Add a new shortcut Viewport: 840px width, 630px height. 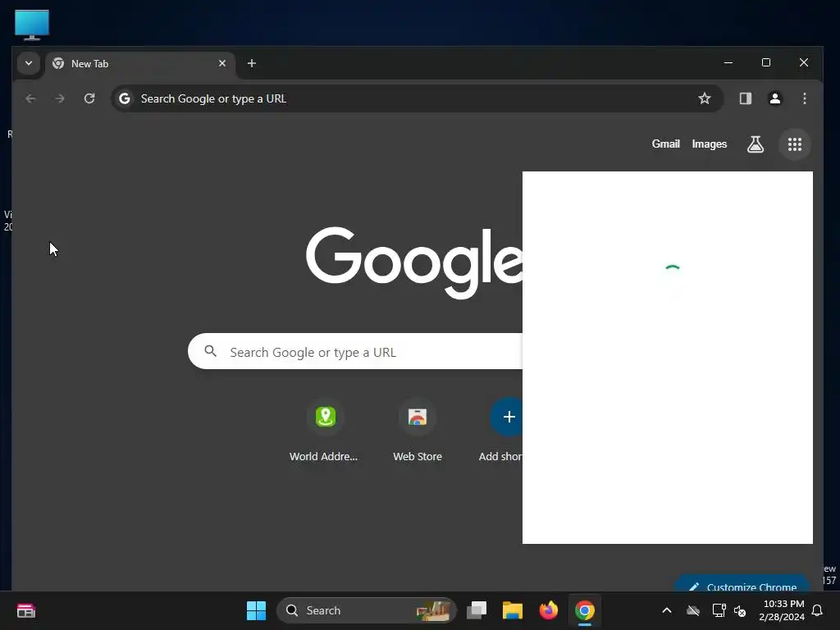[503, 431]
